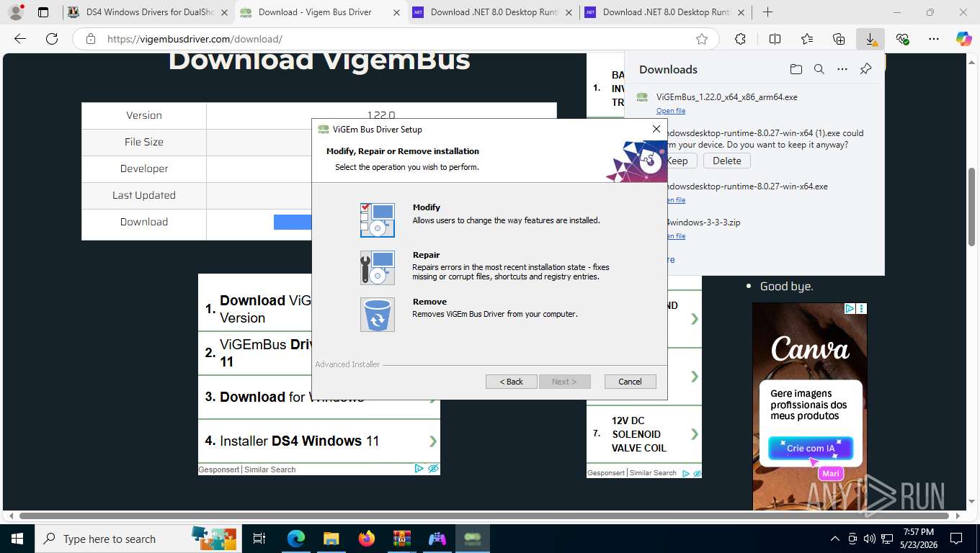Select the Remove installation option icon
Viewport: 980px width, 553px height.
[x=378, y=315]
